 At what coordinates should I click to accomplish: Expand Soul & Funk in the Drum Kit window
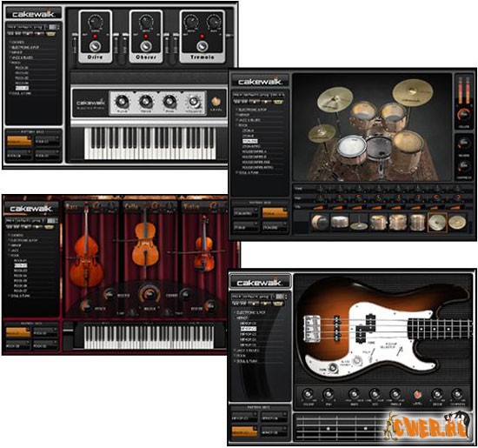point(248,172)
